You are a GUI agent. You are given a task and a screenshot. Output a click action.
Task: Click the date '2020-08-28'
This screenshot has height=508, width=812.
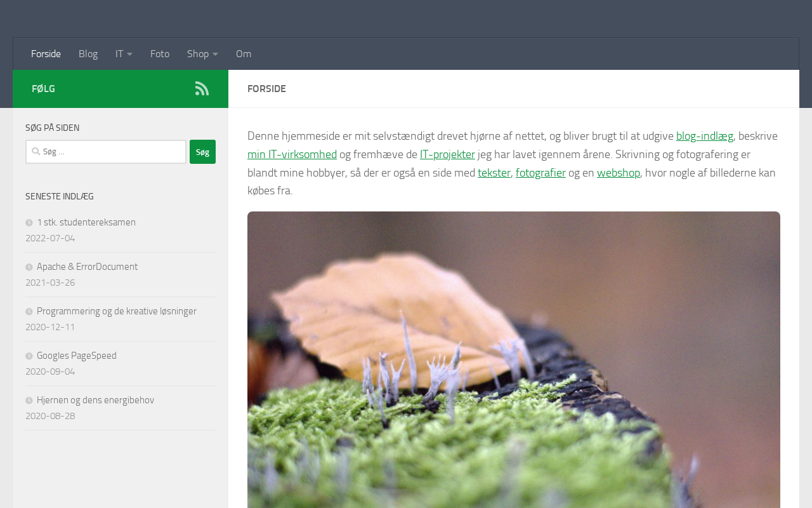click(50, 416)
